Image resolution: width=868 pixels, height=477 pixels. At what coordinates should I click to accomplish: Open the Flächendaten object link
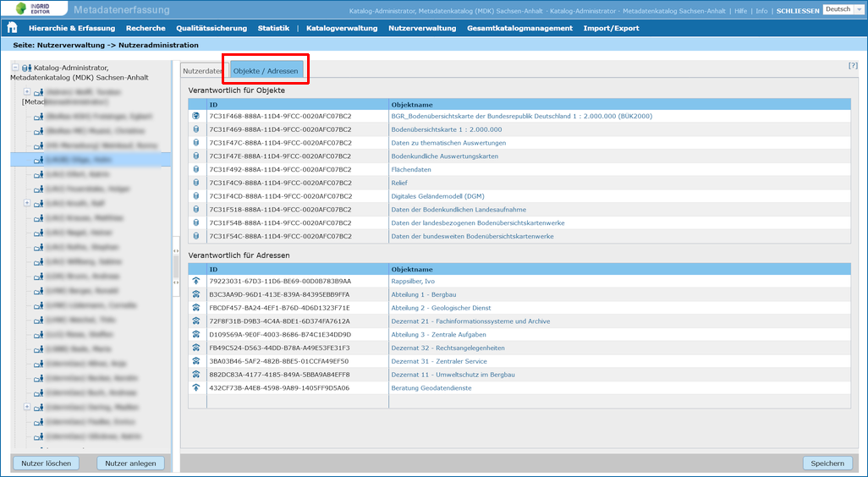pyautogui.click(x=411, y=169)
